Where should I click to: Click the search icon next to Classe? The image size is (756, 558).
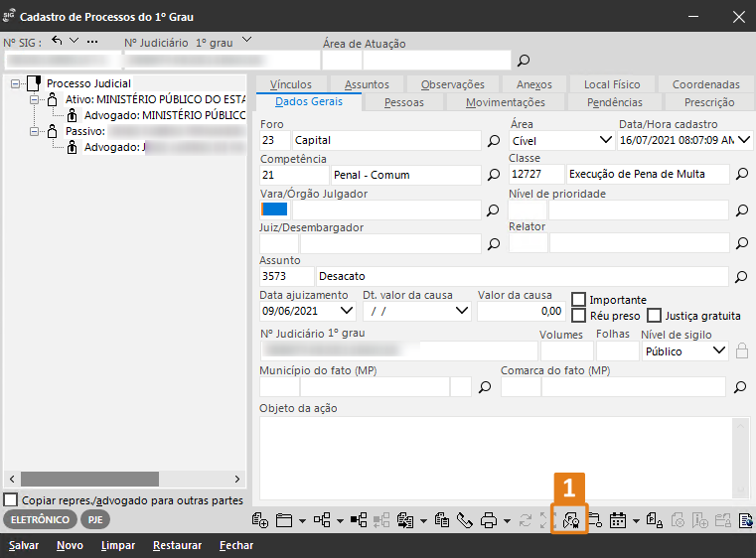point(741,175)
